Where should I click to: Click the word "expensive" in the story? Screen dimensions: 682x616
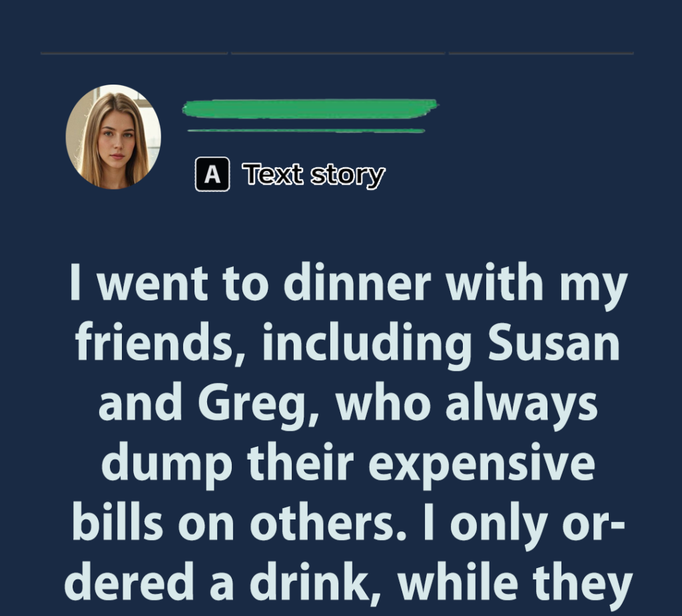tap(482, 465)
